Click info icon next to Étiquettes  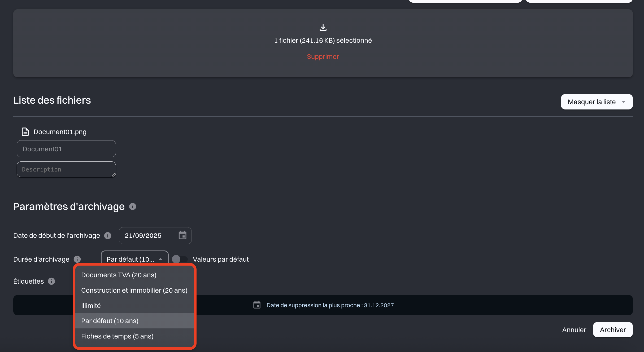51,281
